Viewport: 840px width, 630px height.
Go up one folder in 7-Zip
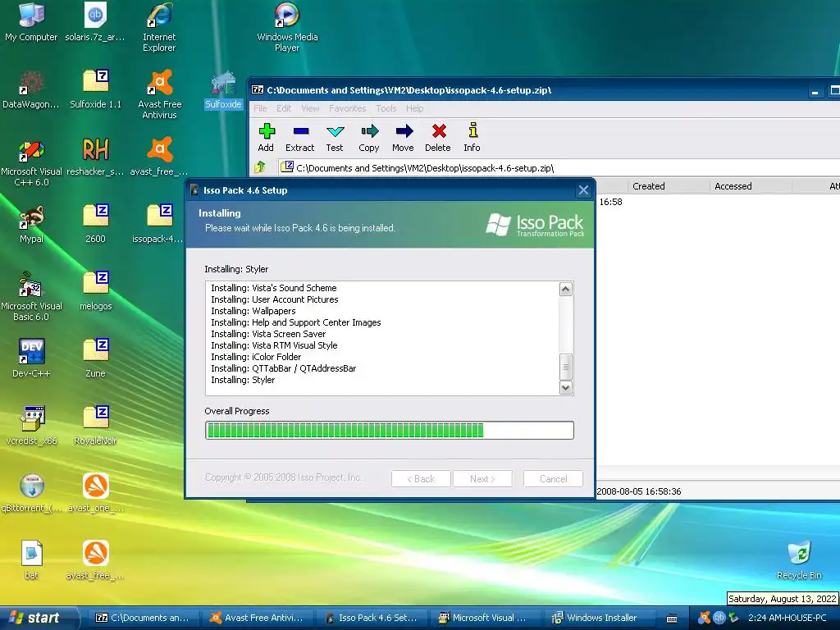click(x=260, y=167)
